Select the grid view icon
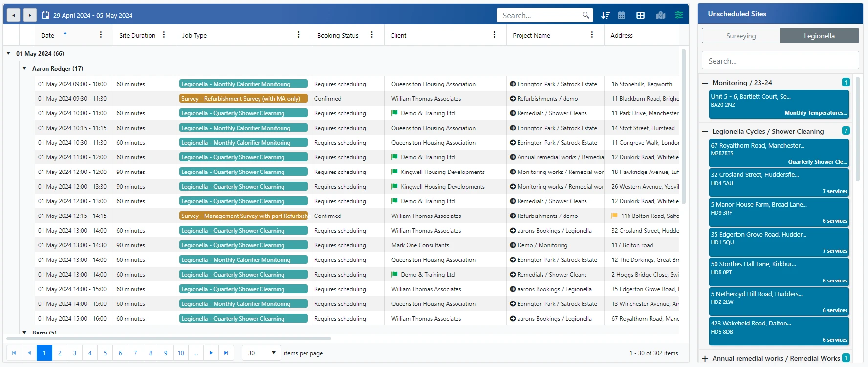 coord(640,15)
